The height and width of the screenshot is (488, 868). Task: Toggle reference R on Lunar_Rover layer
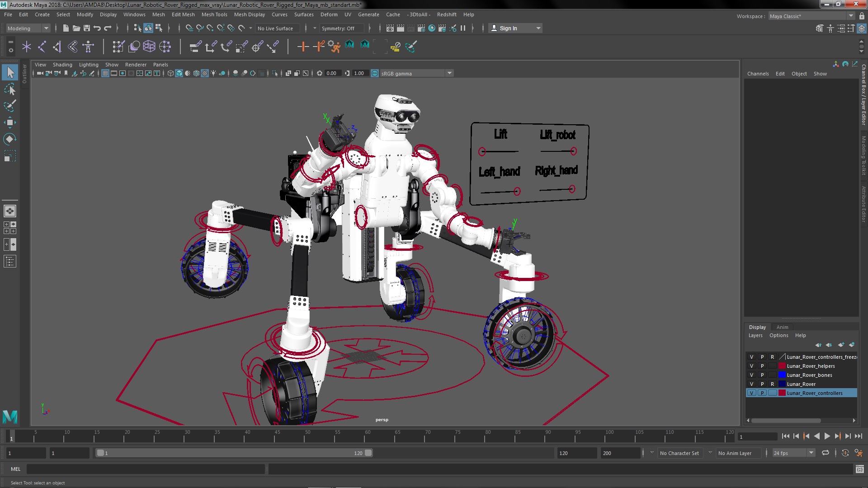(773, 384)
